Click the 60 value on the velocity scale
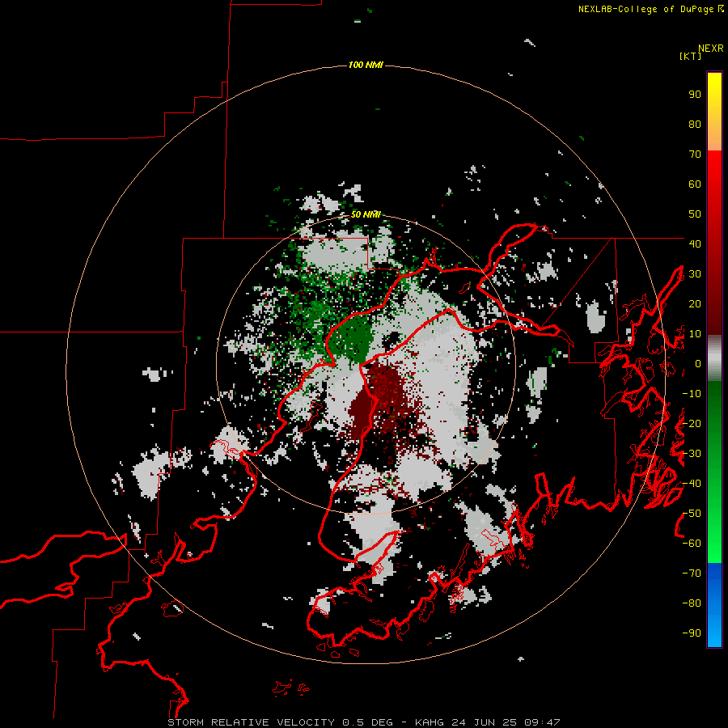Screen dimensions: 728x728 pos(695,184)
